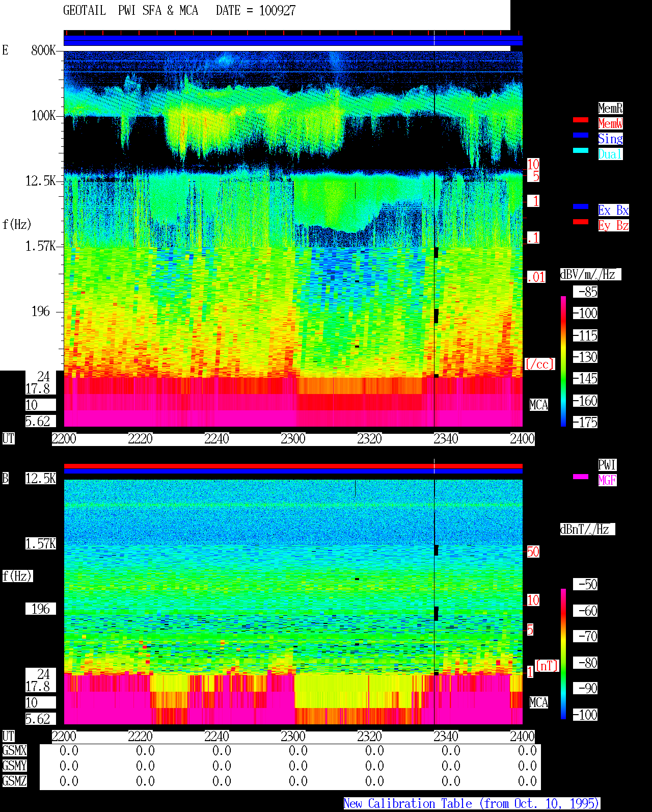Click the MCA label beside the E panel
The height and width of the screenshot is (812, 652).
539,405
